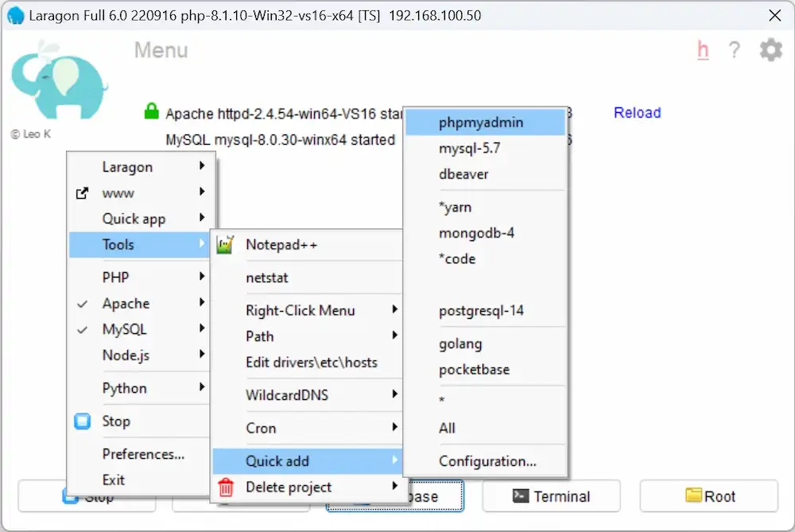This screenshot has height=532, width=795.
Task: Click the lone asterisk menu entry
Action: 485,401
